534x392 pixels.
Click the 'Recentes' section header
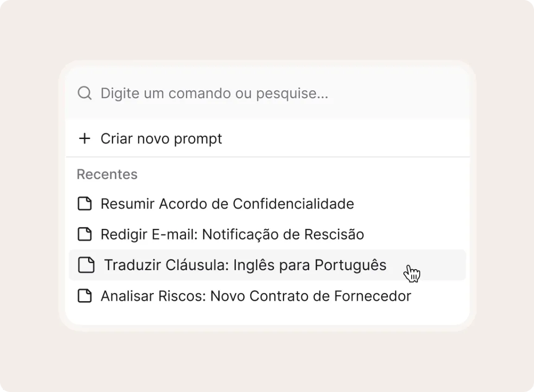pyautogui.click(x=107, y=174)
